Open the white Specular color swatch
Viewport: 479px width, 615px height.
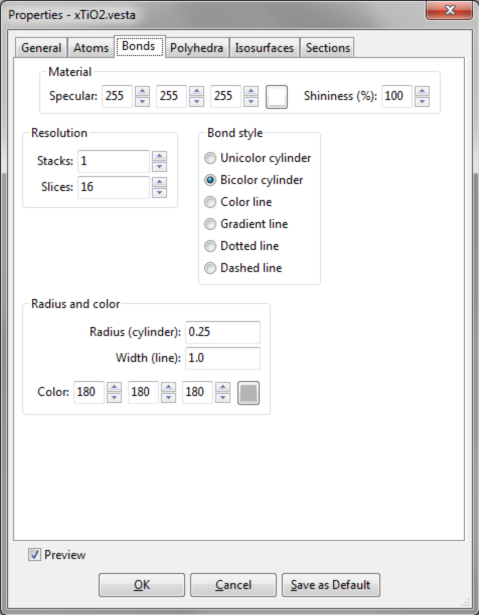click(x=277, y=96)
